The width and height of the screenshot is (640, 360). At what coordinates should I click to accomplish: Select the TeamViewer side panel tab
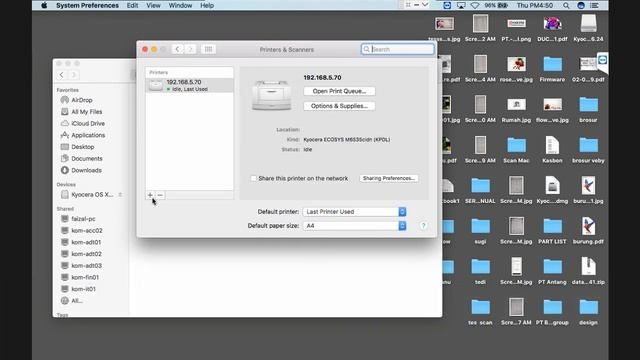(x=602, y=61)
